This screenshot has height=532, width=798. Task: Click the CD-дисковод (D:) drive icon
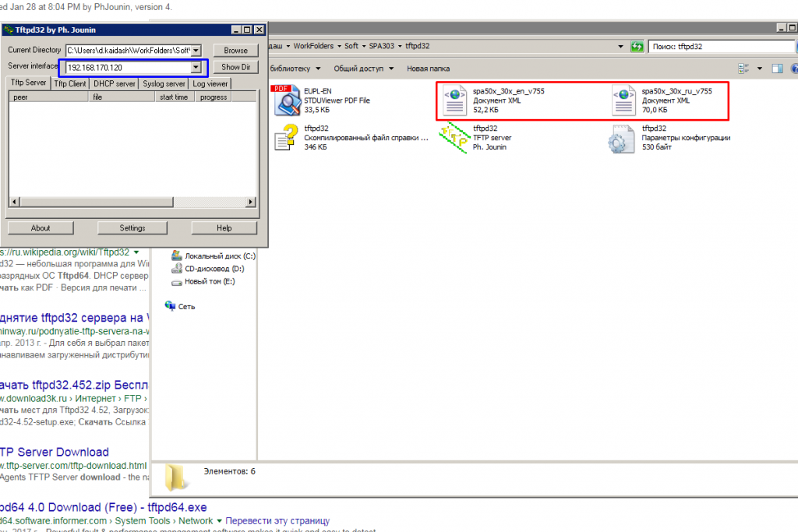(x=177, y=268)
